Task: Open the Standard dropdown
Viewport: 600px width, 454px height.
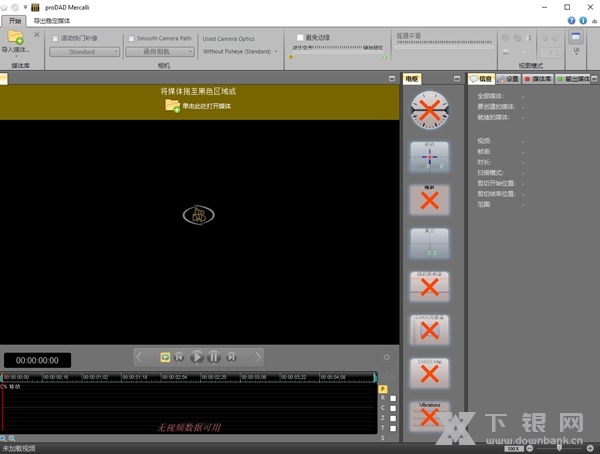Action: 85,51
